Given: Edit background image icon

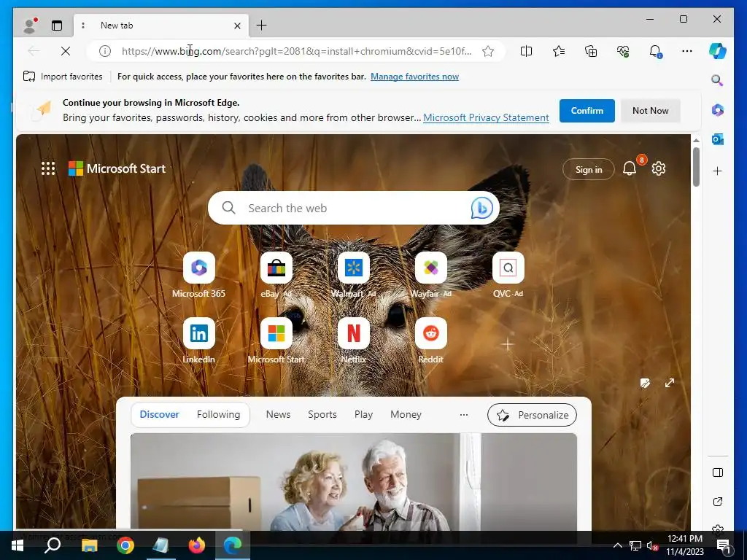Looking at the screenshot, I should point(645,384).
